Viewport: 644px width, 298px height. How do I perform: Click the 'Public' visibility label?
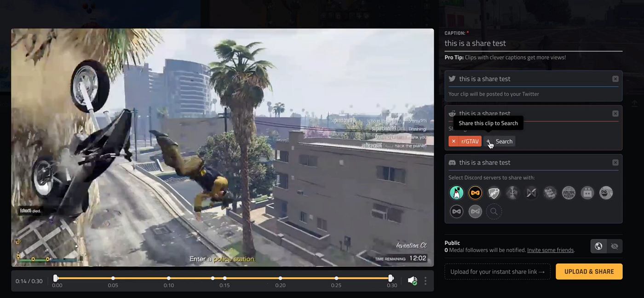click(x=452, y=243)
